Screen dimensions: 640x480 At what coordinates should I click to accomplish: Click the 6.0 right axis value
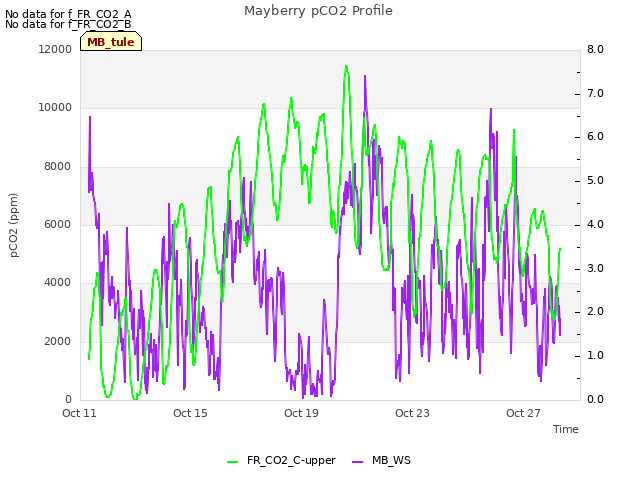pyautogui.click(x=595, y=137)
